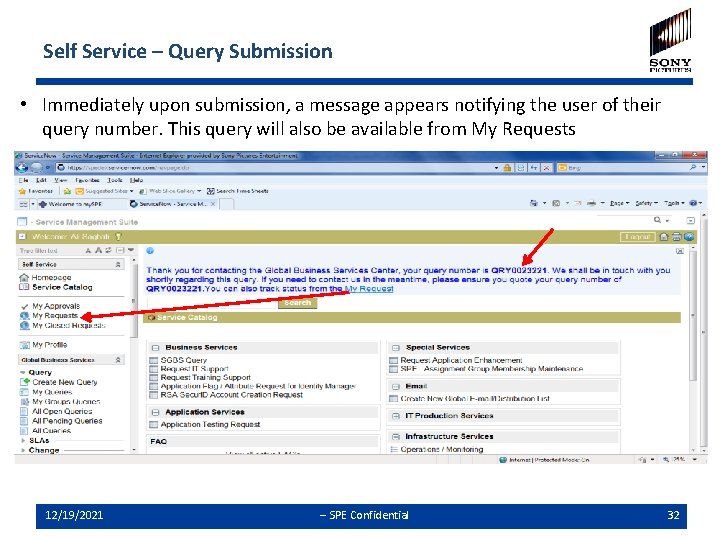Click the magnifier search icon in suite header
Screen dimensions: 720x540
tap(658, 220)
